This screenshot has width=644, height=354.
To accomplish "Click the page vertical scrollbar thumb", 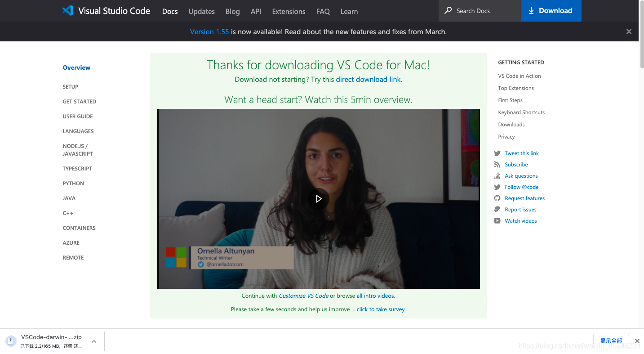I will pos(641,35).
